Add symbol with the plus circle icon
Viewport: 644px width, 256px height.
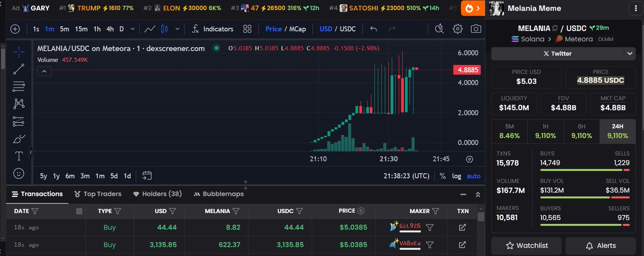(x=15, y=29)
